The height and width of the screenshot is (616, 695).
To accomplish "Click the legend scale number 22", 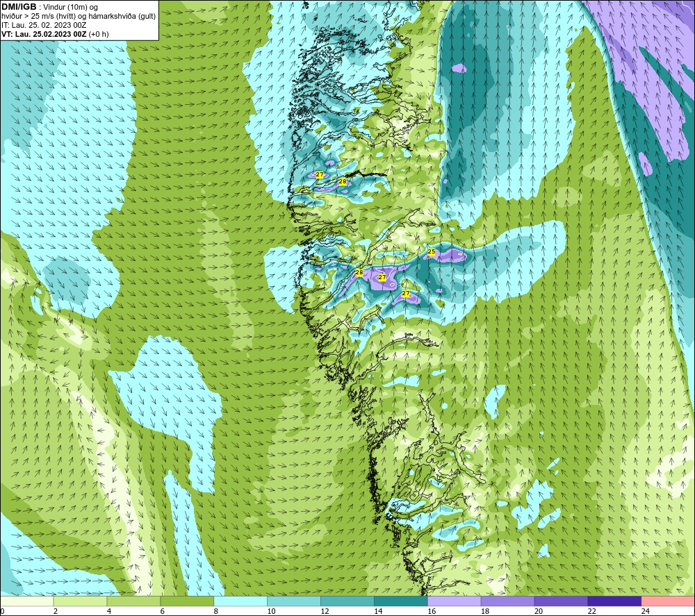I will point(591,611).
